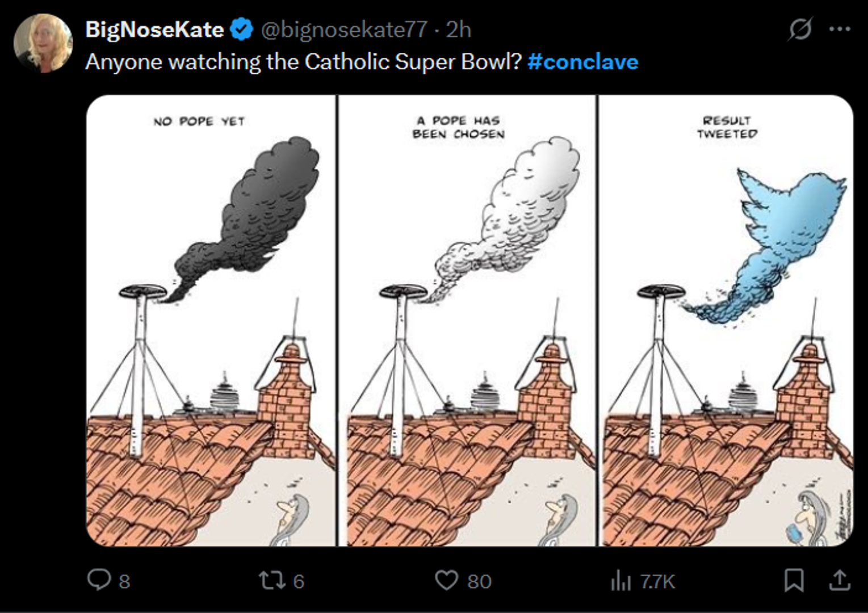Viewport: 868px width, 613px height.
Task: Bookmark this conclave tweet
Action: coord(794,580)
